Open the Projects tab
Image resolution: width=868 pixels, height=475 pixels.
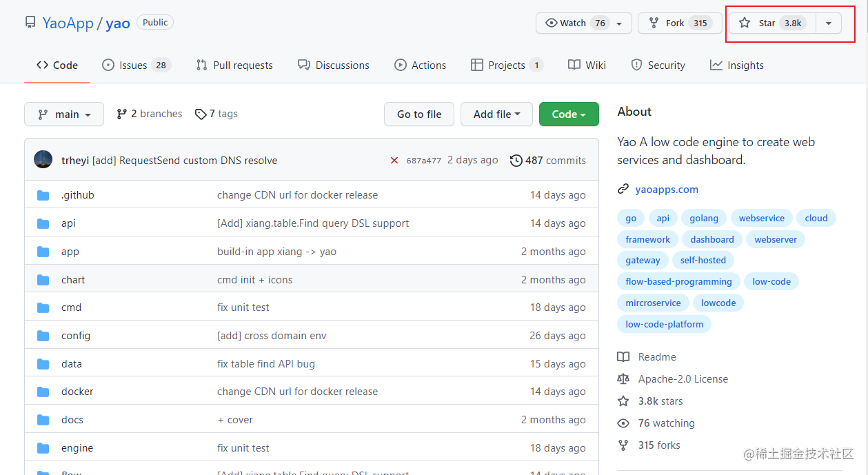[507, 65]
